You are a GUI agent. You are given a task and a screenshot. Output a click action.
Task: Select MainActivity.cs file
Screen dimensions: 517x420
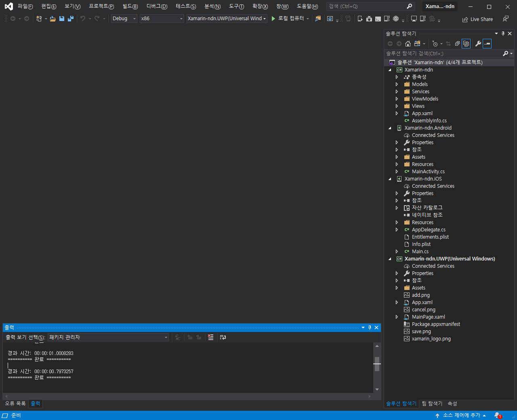(428, 172)
